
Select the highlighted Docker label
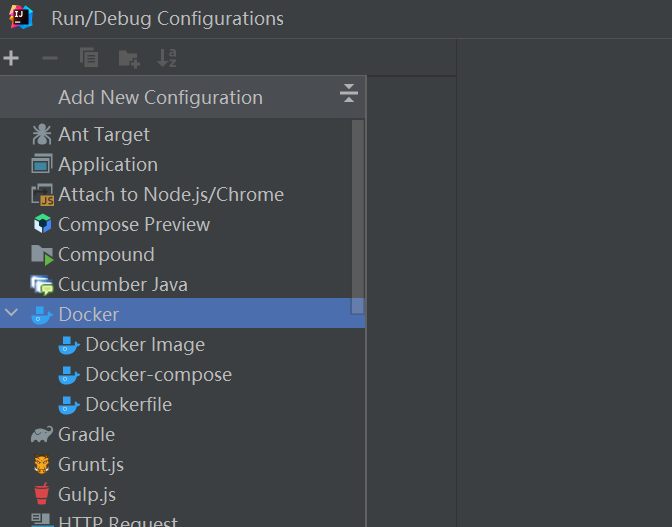(89, 314)
